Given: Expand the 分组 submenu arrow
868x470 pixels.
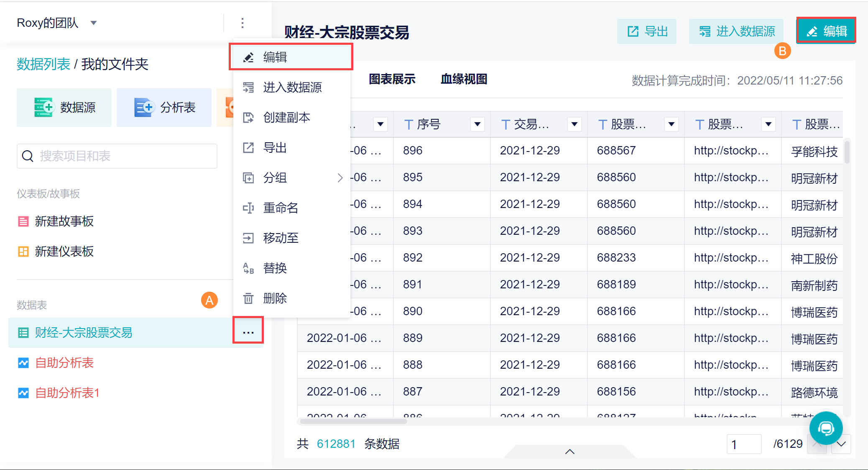Looking at the screenshot, I should [x=340, y=178].
